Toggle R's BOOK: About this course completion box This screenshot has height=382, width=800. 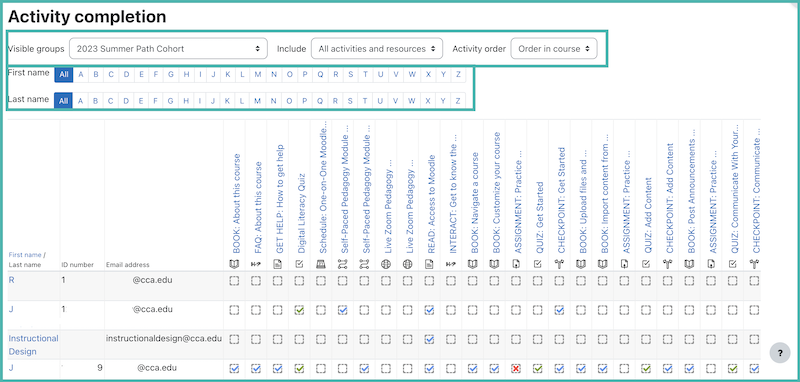(x=234, y=281)
